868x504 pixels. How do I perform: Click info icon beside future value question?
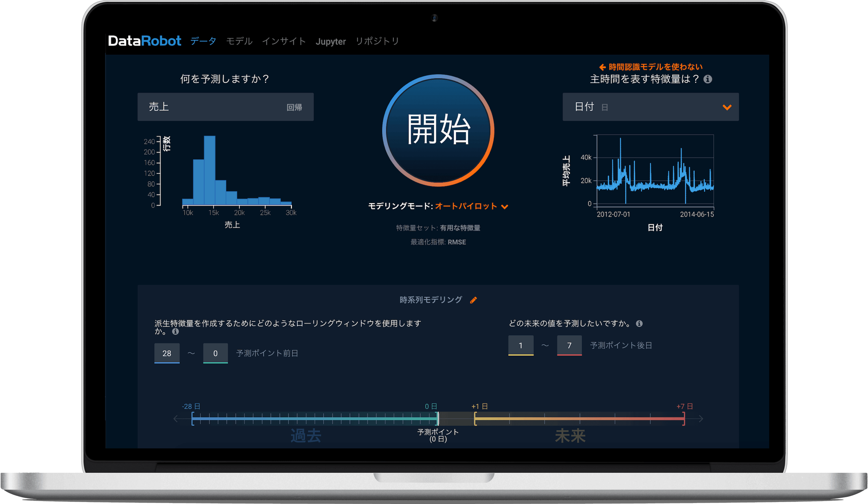coord(639,323)
